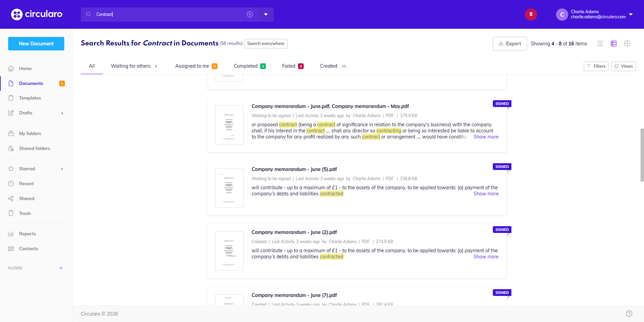This screenshot has height=322, width=644.
Task: Open Contacts from the sidebar icon
Action: point(10,249)
